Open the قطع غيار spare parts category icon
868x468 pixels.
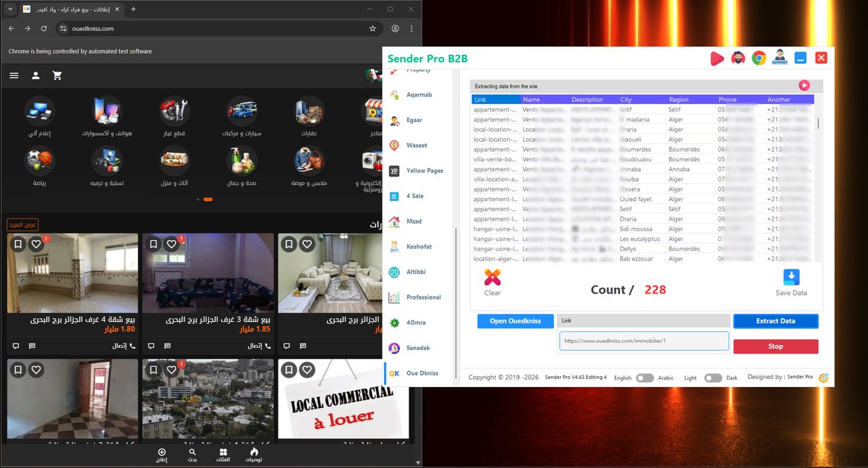pyautogui.click(x=174, y=111)
